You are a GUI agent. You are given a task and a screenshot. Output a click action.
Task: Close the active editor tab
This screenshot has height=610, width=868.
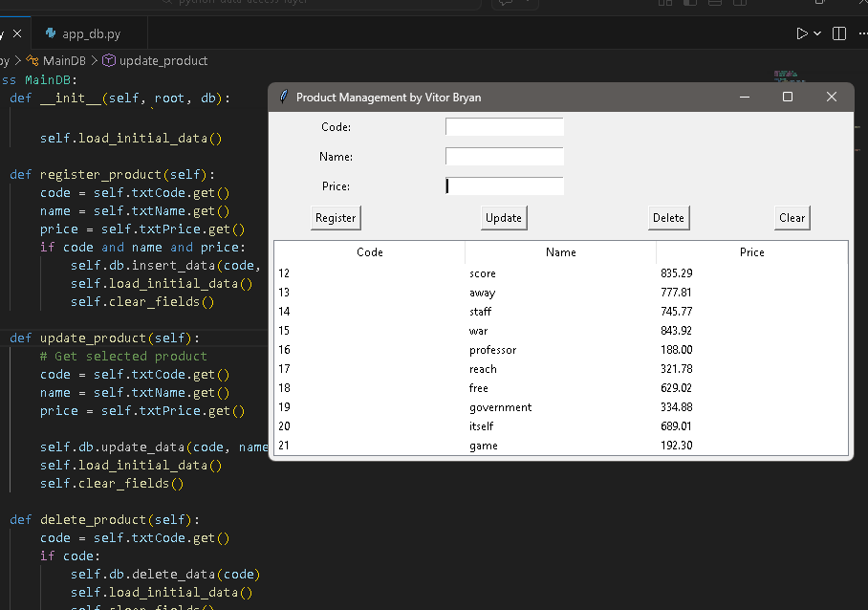point(17,33)
